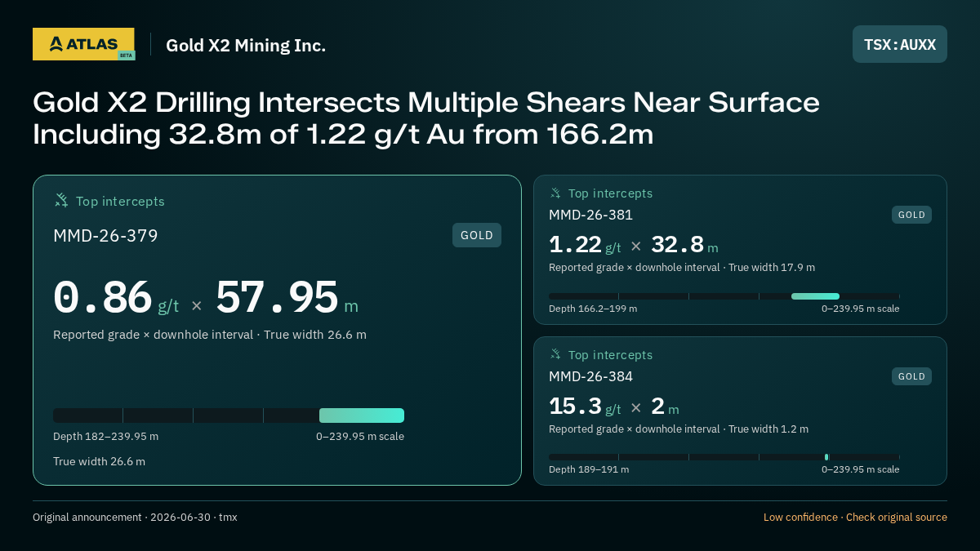Click the Atlas beta logo
Viewport: 980px width, 551px height.
coord(83,44)
